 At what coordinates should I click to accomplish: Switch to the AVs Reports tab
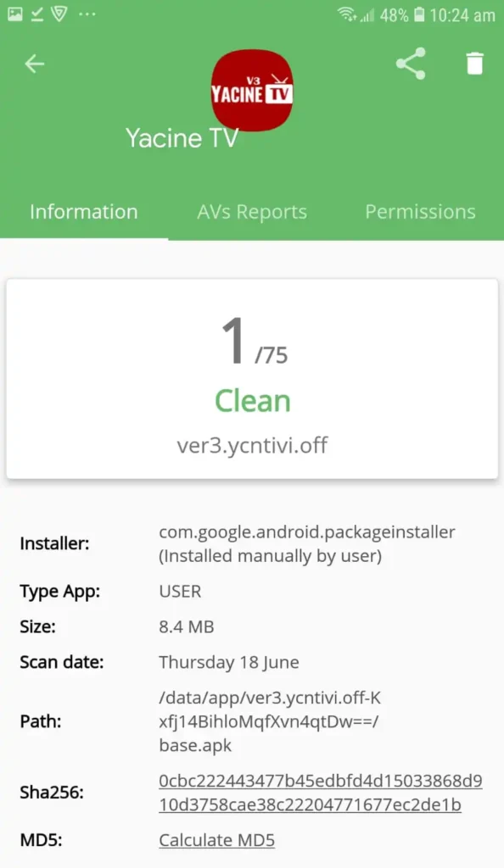click(252, 211)
